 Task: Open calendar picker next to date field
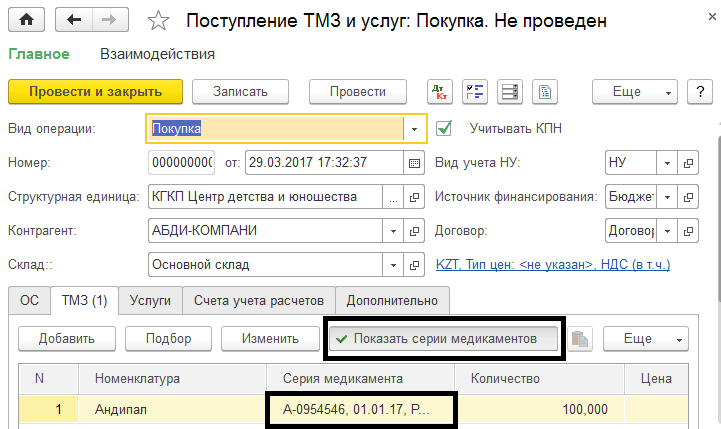pyautogui.click(x=414, y=162)
